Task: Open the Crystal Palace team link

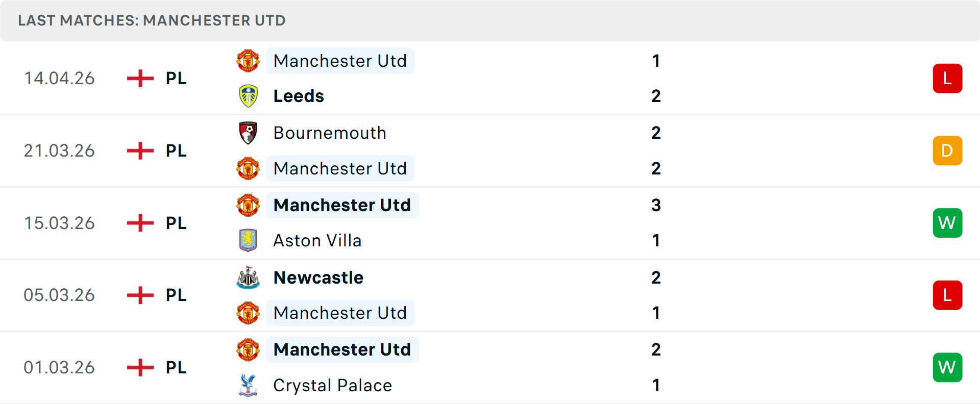Action: click(332, 385)
